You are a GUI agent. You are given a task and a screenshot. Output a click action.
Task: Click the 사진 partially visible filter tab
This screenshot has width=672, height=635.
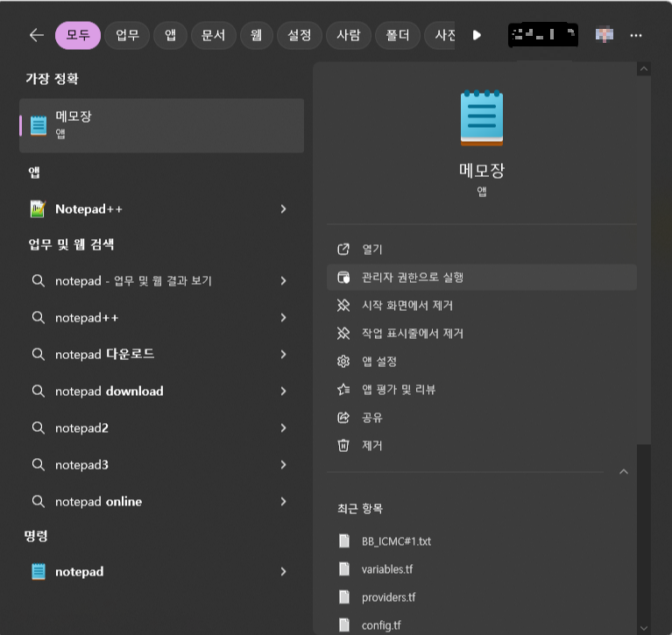[x=440, y=35]
